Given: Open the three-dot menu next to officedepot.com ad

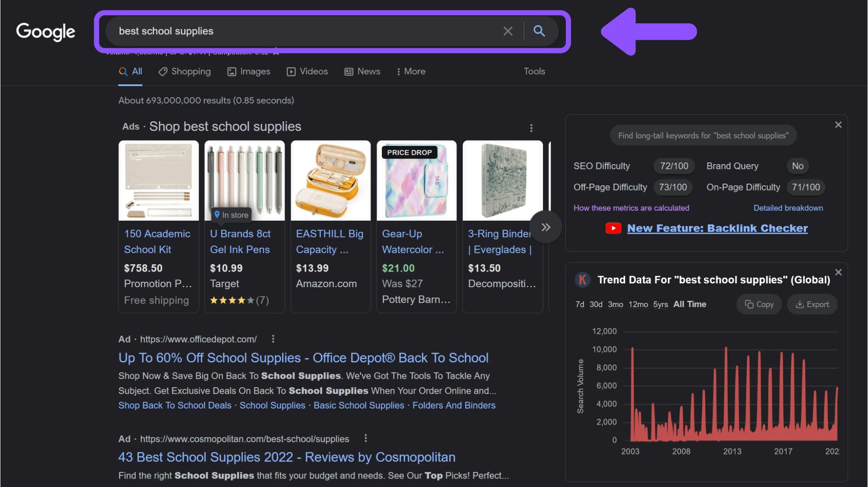Looking at the screenshot, I should pos(273,339).
